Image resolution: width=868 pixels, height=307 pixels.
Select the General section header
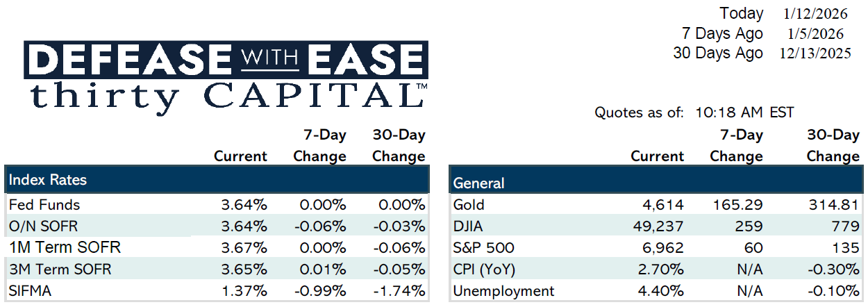tap(478, 183)
